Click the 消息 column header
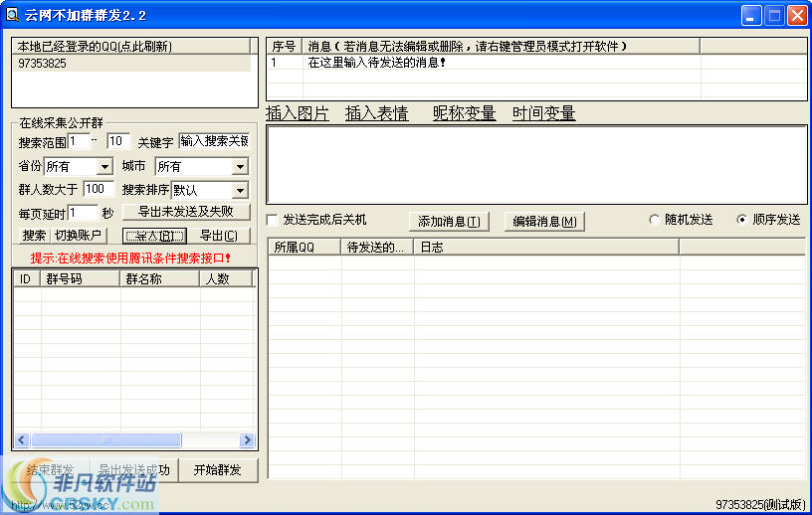The image size is (812, 515). pyautogui.click(x=501, y=46)
